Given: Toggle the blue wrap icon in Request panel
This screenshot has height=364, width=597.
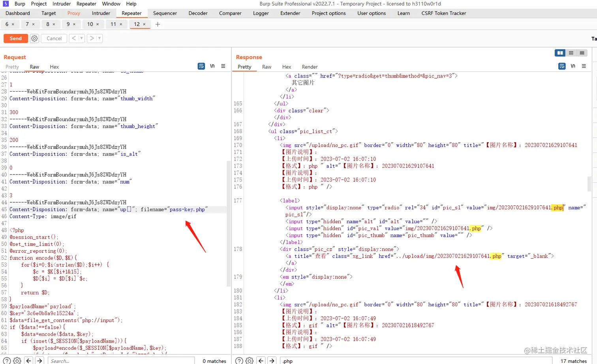Looking at the screenshot, I should [201, 66].
